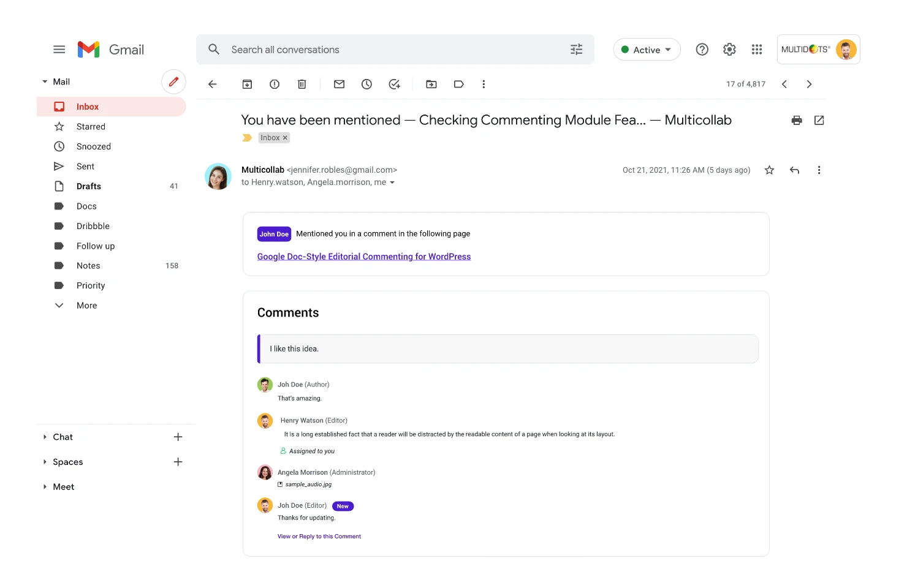The image size is (907, 588).
Task: Go to the newer conversation arrow
Action: (x=784, y=85)
